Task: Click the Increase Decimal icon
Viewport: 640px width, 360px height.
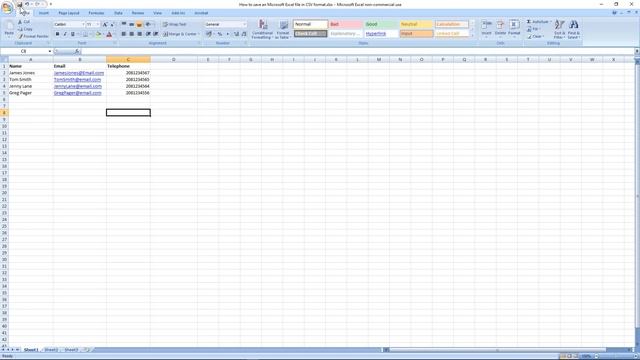Action: click(x=236, y=34)
